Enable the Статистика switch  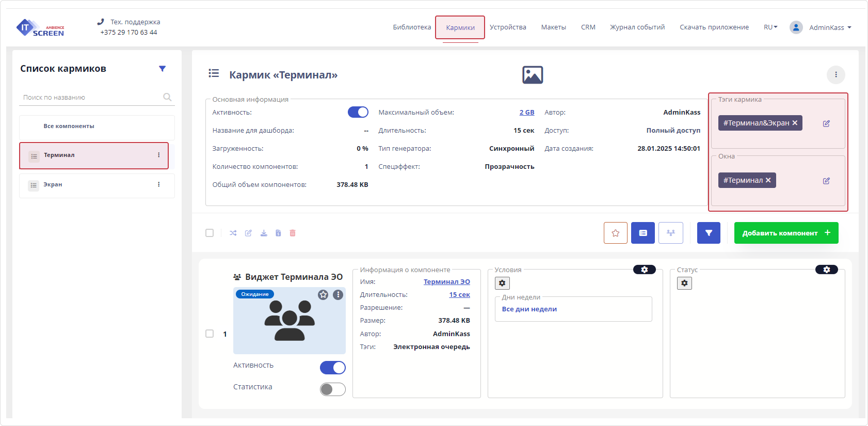(333, 389)
